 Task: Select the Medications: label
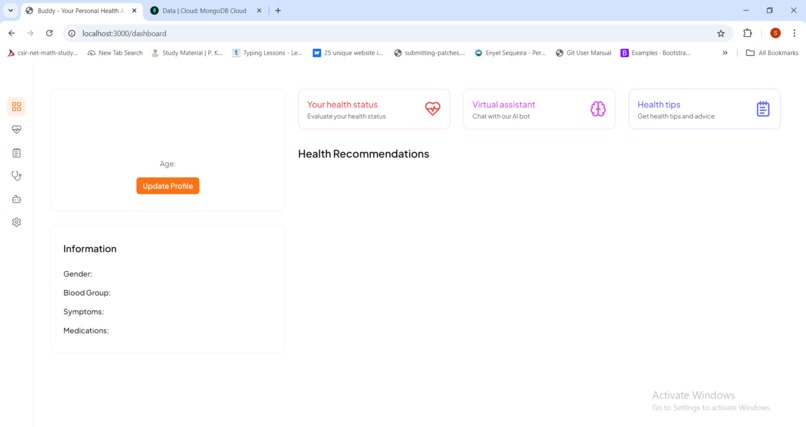tap(86, 330)
